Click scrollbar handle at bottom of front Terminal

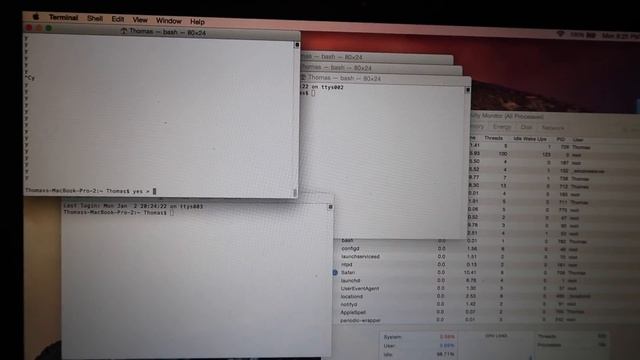click(295, 193)
